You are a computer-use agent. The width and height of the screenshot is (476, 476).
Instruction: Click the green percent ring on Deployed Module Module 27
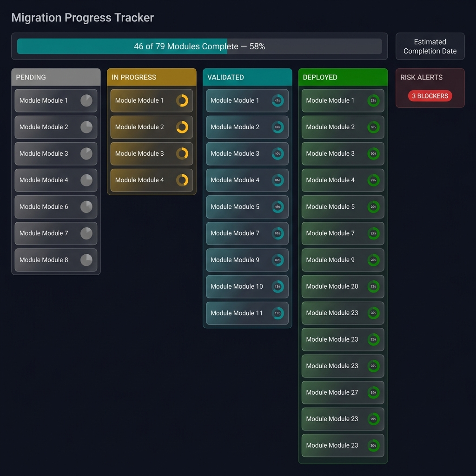(x=373, y=392)
